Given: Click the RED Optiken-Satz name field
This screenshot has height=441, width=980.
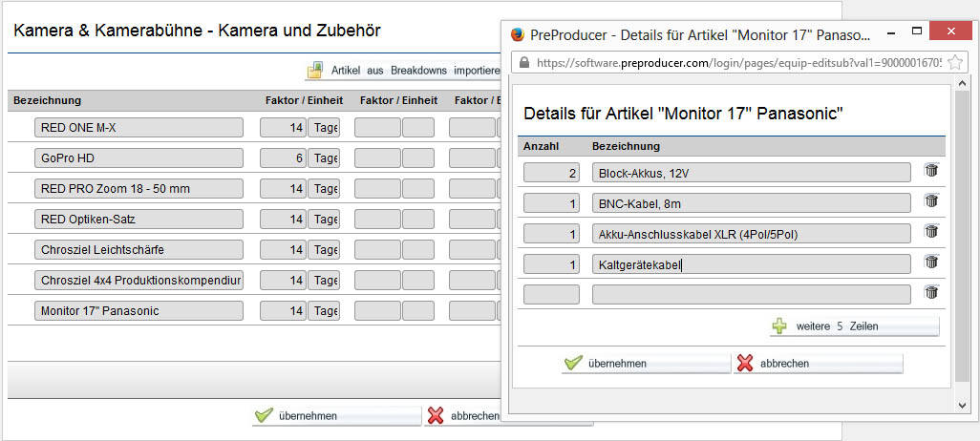Looking at the screenshot, I should [138, 220].
